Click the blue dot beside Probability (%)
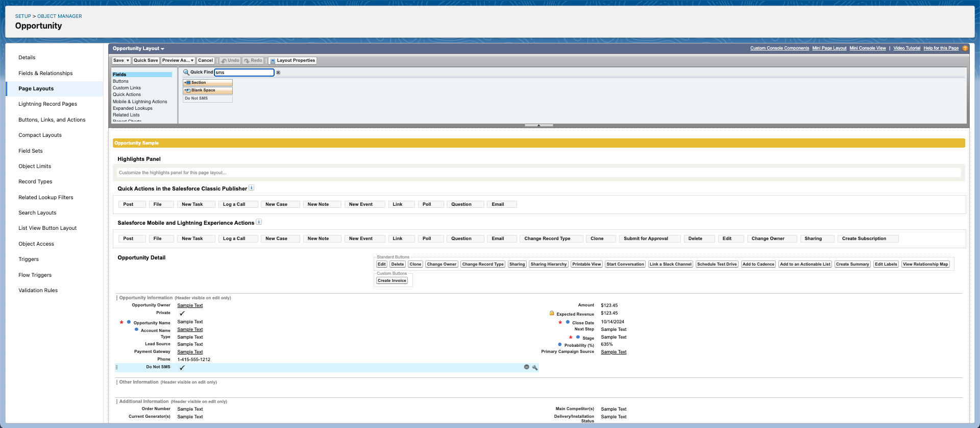This screenshot has height=428, width=980. pos(560,344)
